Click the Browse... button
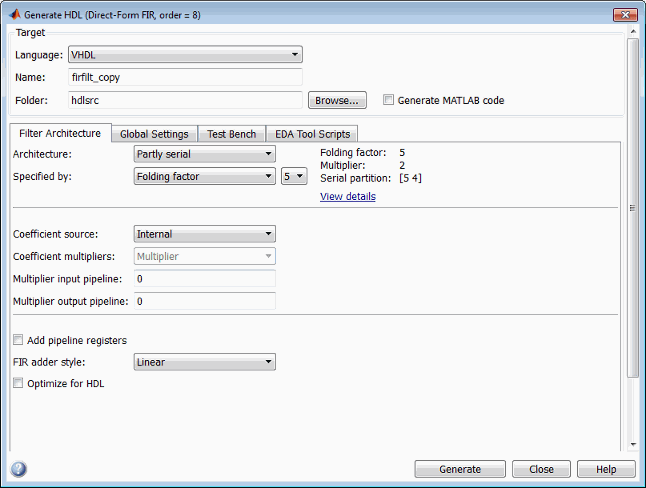Viewport: 646px width, 488px height. point(337,100)
